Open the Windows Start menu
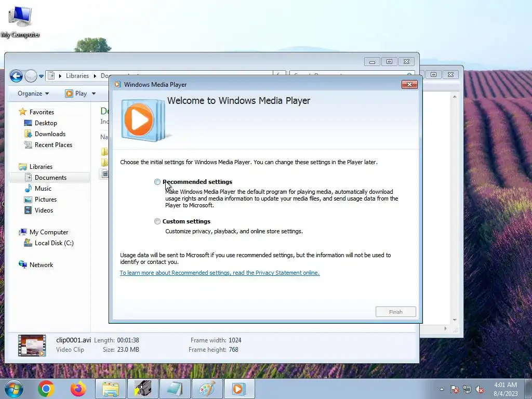 (14, 389)
